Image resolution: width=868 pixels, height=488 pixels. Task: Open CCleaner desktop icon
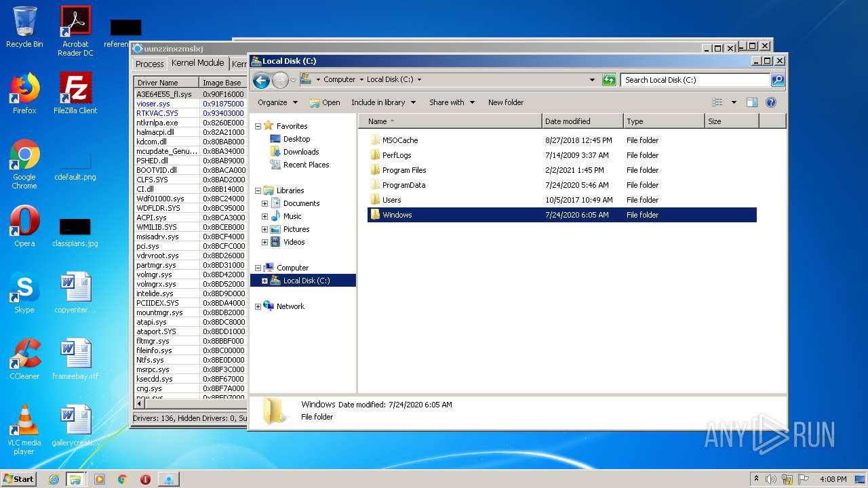[24, 359]
